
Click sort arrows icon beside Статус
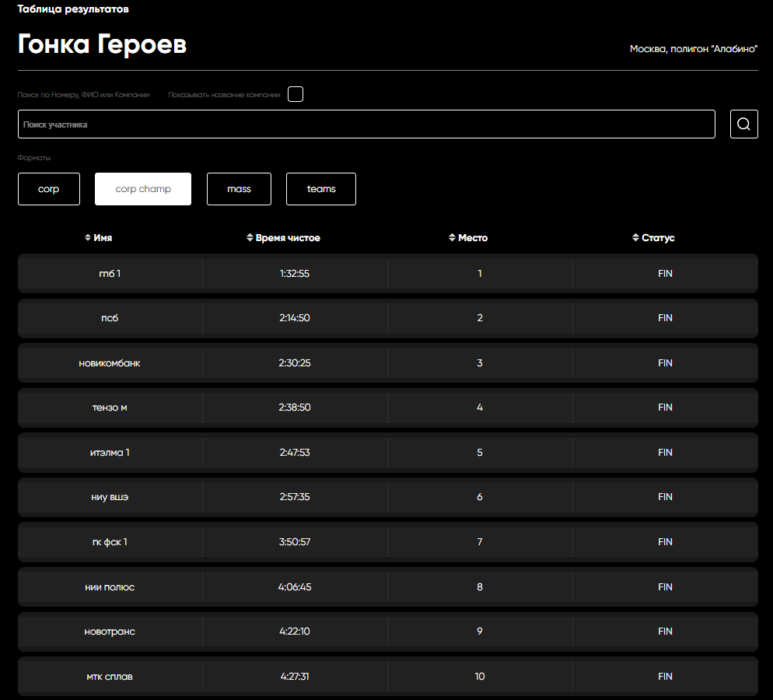tap(635, 238)
